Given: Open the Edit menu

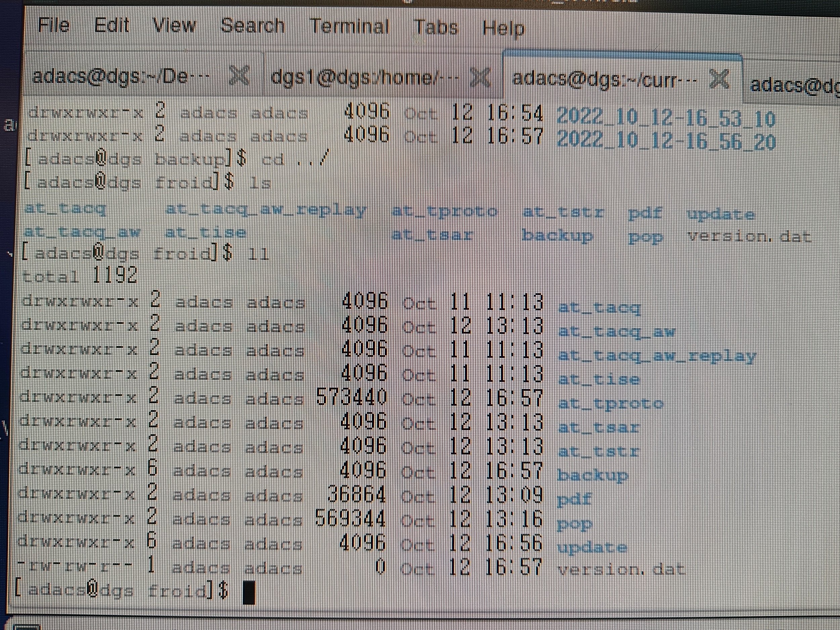Looking at the screenshot, I should (111, 26).
